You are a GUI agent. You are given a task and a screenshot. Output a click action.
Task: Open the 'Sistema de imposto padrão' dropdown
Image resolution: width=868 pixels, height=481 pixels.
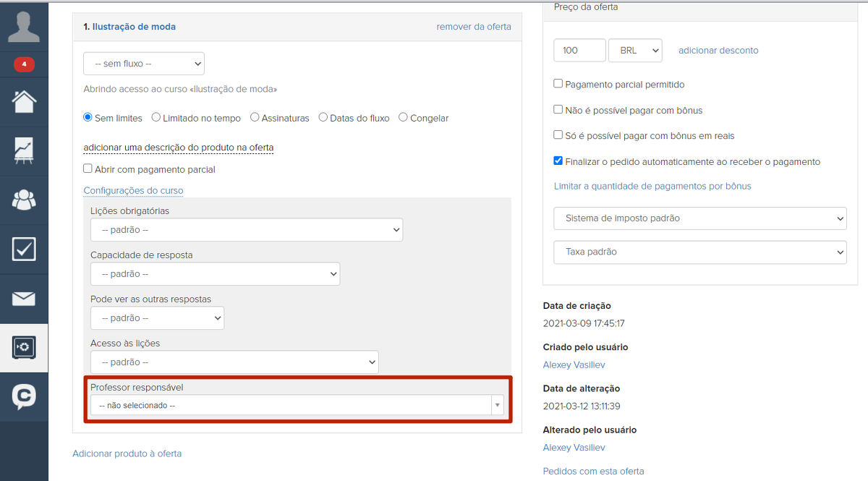click(x=699, y=218)
